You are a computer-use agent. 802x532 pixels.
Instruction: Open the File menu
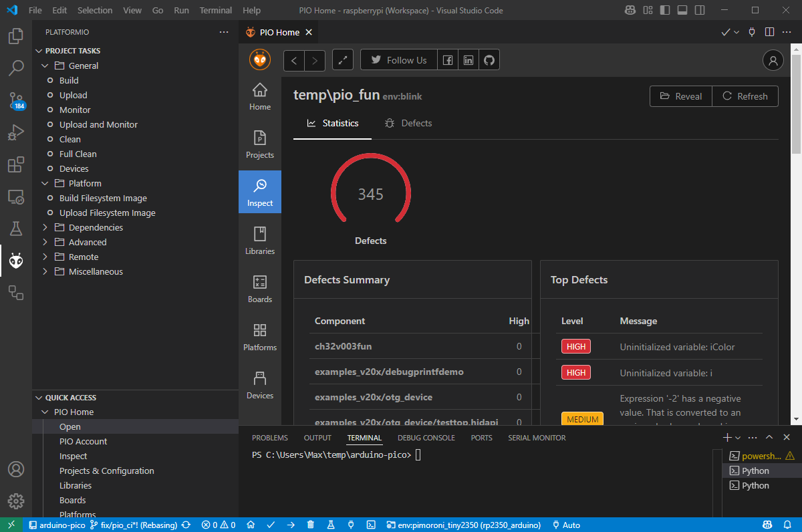click(x=35, y=11)
